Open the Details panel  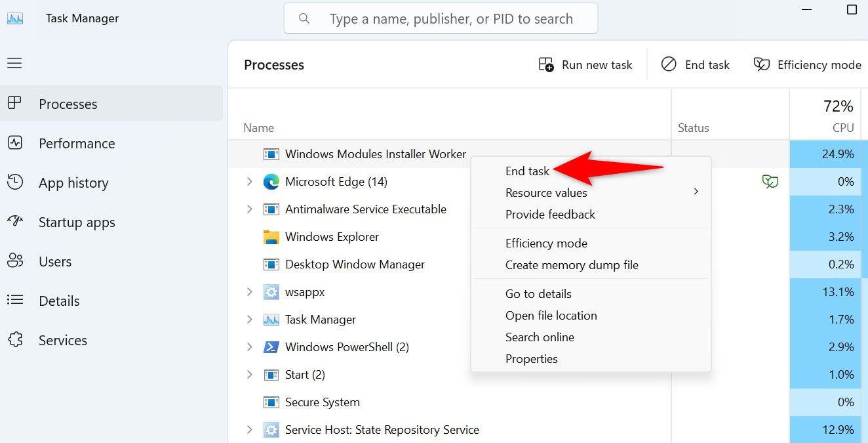58,301
